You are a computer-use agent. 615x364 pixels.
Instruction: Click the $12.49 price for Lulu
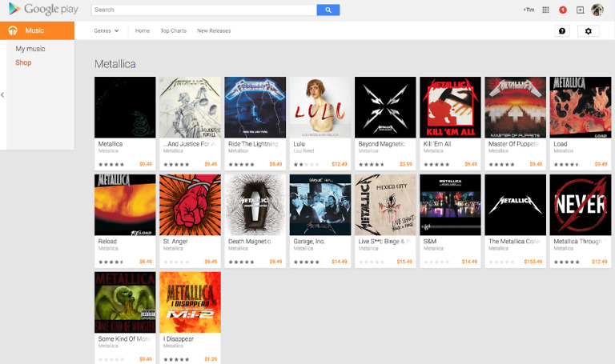[x=340, y=164]
